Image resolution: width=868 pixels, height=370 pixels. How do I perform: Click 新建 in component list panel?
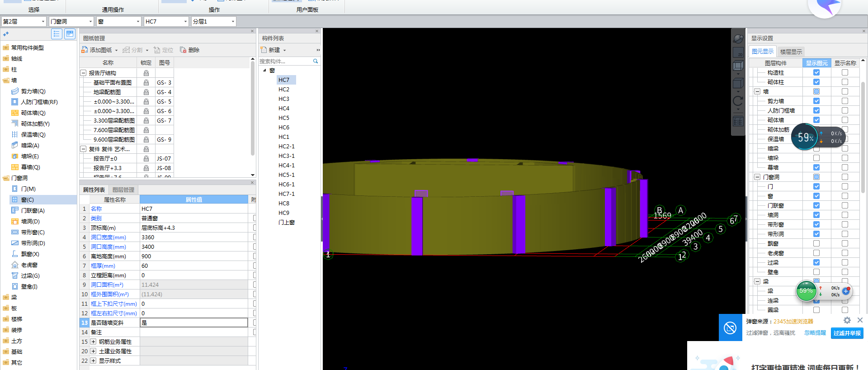tap(271, 50)
